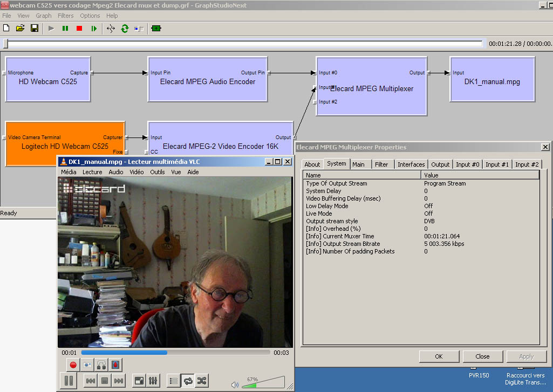This screenshot has width=553, height=392.
Task: Open the Graph menu
Action: tap(43, 16)
